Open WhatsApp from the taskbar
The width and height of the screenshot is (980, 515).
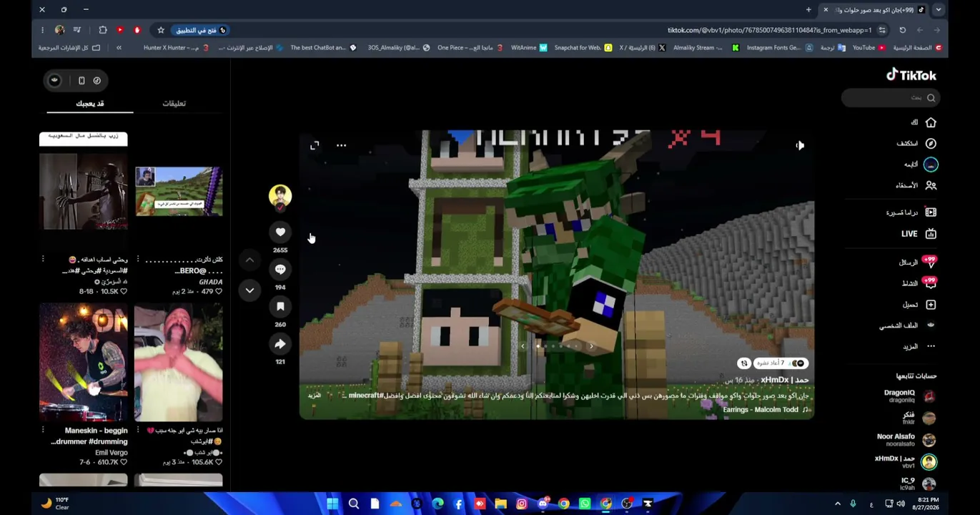pyautogui.click(x=585, y=504)
